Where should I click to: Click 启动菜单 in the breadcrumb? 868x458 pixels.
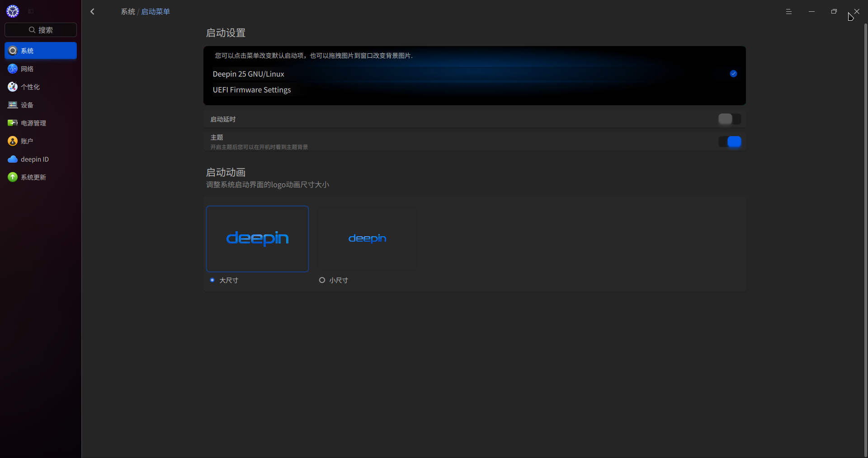(156, 12)
